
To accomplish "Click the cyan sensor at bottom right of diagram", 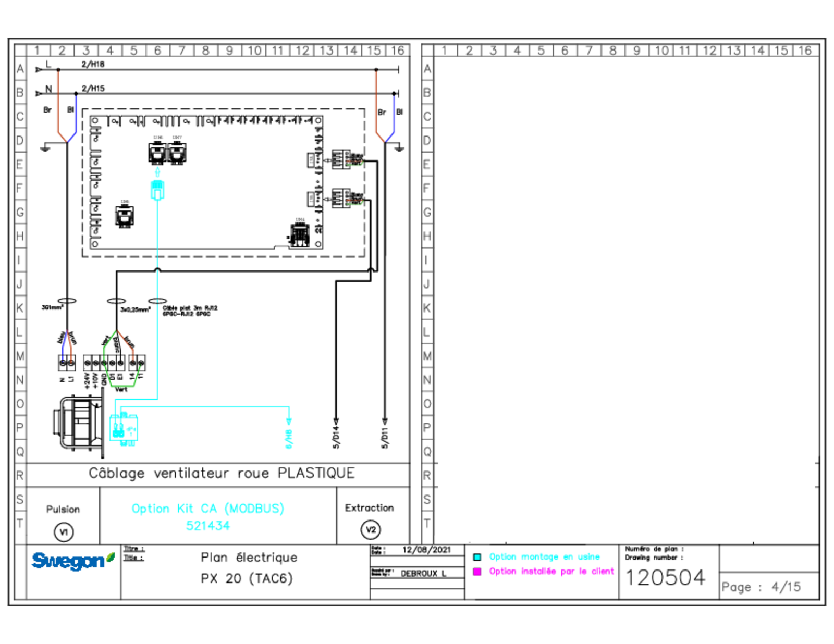I will [289, 434].
